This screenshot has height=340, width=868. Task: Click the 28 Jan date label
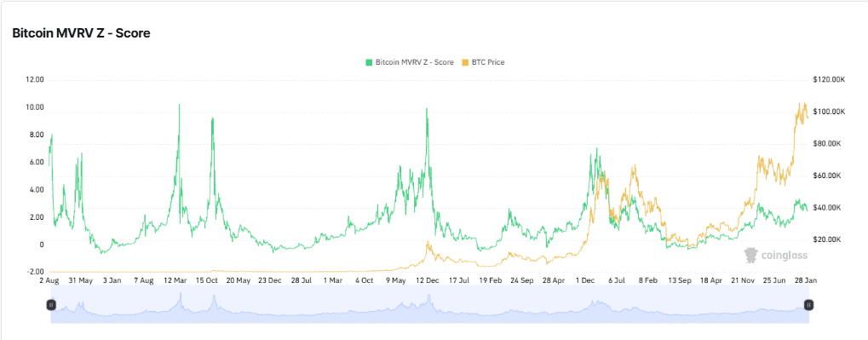point(807,280)
